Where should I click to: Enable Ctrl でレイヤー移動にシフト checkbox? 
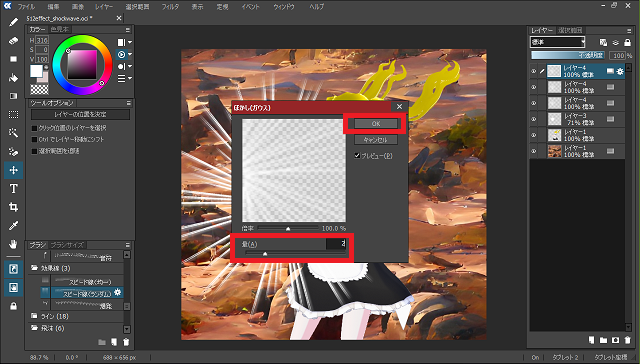[x=34, y=139]
